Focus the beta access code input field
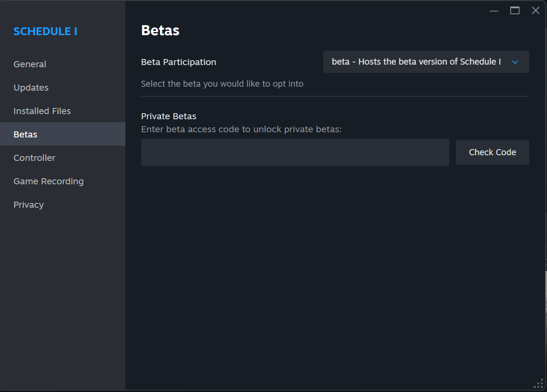 pos(295,152)
